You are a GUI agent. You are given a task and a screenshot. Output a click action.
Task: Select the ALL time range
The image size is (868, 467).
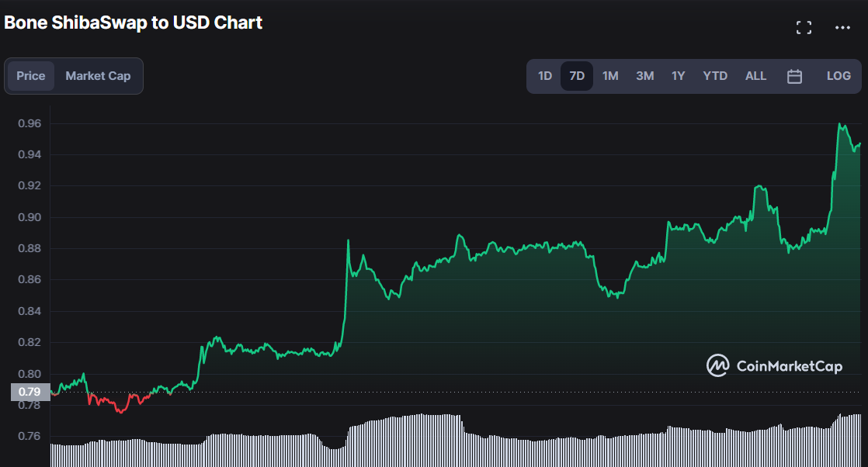tap(755, 76)
